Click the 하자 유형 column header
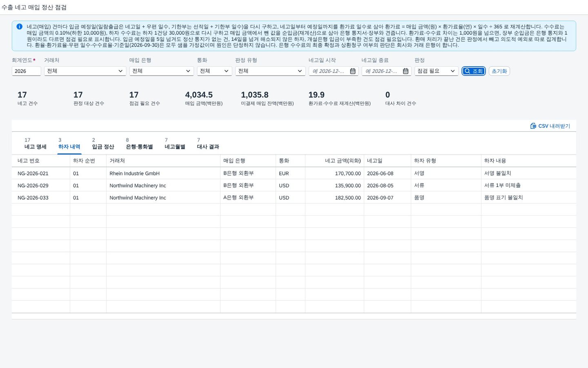The image size is (588, 368). point(446,161)
